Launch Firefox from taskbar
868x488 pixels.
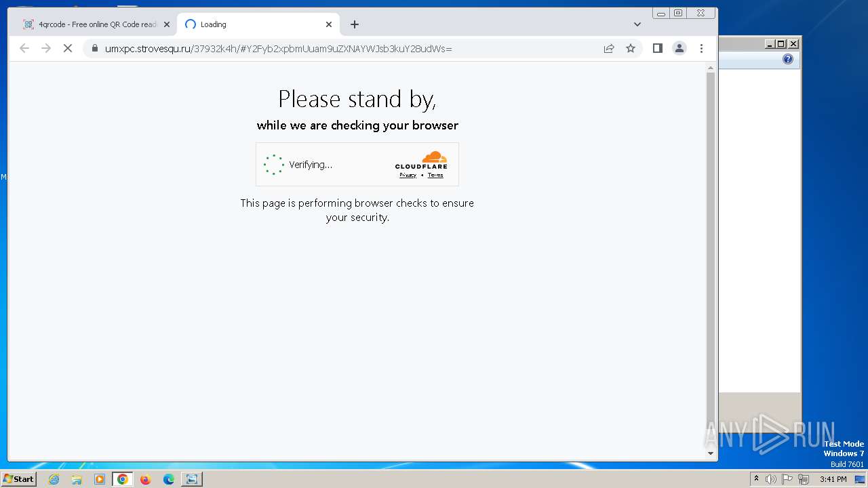pyautogui.click(x=145, y=479)
